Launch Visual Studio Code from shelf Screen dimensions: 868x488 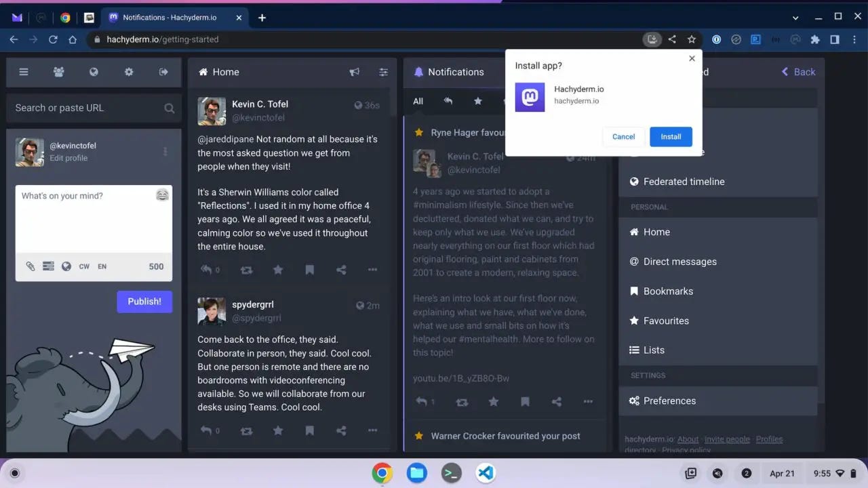(486, 473)
